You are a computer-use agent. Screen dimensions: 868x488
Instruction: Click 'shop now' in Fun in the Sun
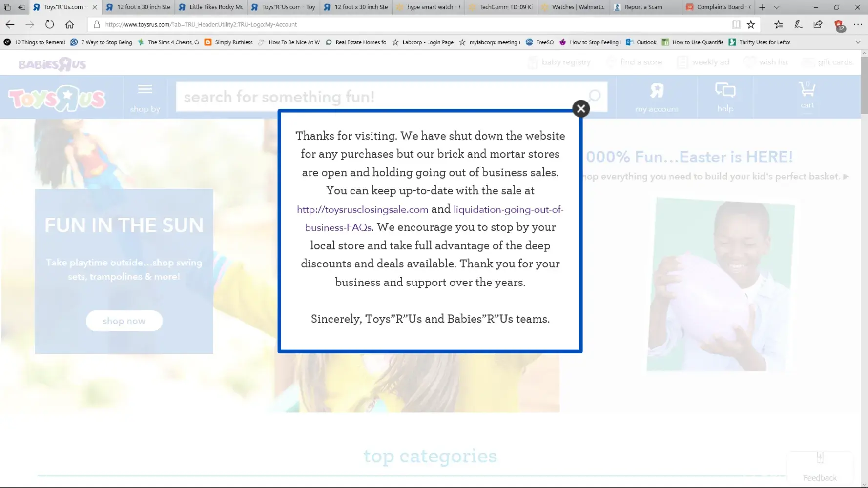coord(124,321)
